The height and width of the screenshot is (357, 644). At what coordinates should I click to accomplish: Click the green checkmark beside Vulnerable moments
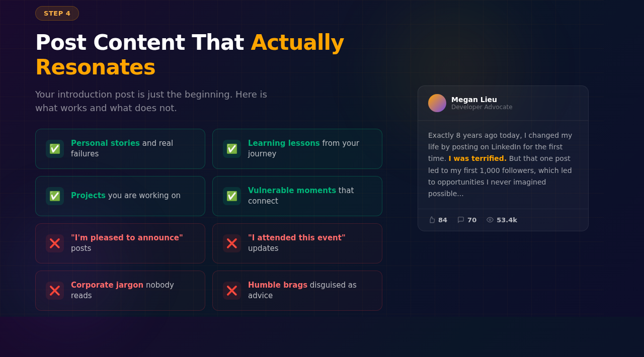pyautogui.click(x=232, y=196)
